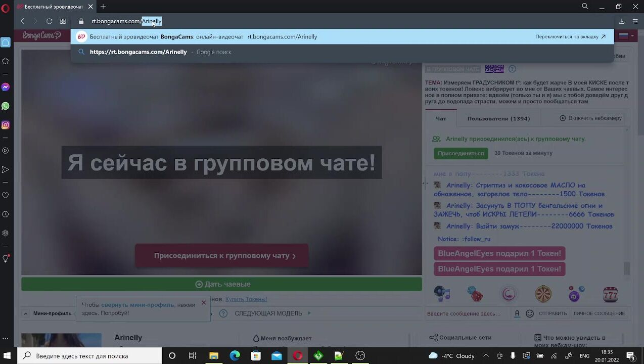Click the reload page button
644x364 pixels.
pyautogui.click(x=49, y=21)
